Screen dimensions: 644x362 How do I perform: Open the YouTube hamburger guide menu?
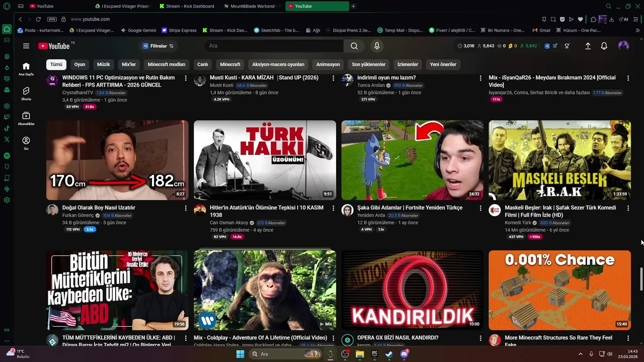pyautogui.click(x=26, y=46)
